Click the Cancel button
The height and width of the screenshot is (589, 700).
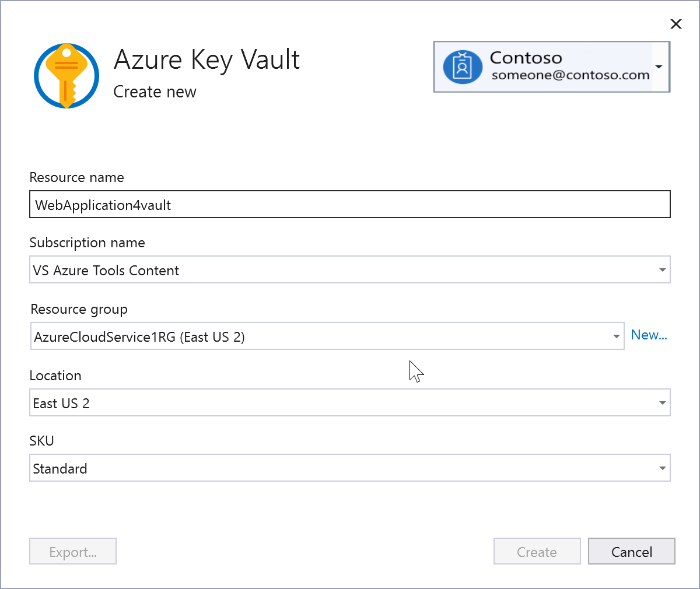[631, 551]
